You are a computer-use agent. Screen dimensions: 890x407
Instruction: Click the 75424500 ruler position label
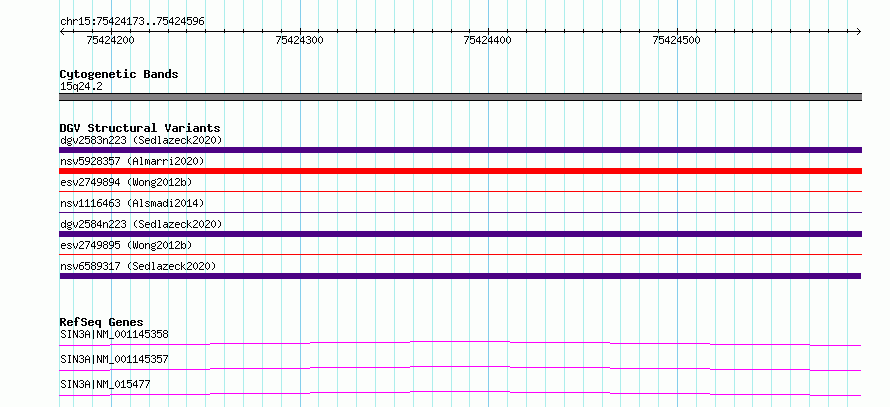pyautogui.click(x=677, y=40)
